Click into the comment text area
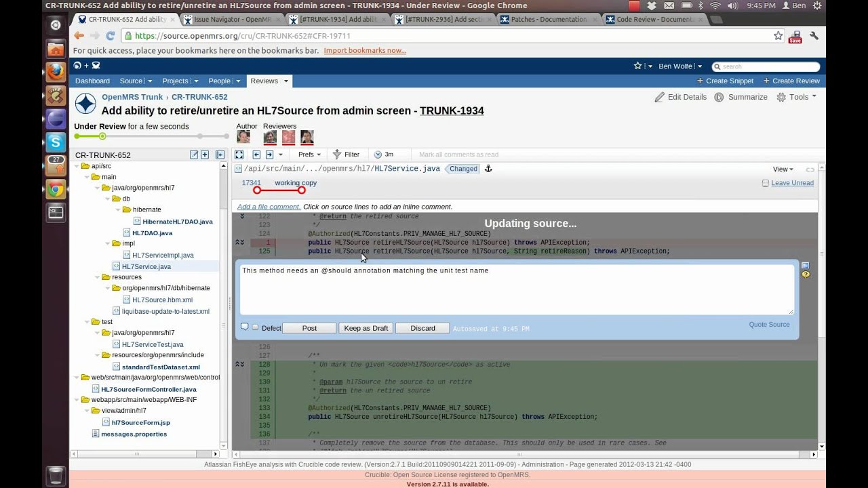The width and height of the screenshot is (868, 488). (517, 289)
